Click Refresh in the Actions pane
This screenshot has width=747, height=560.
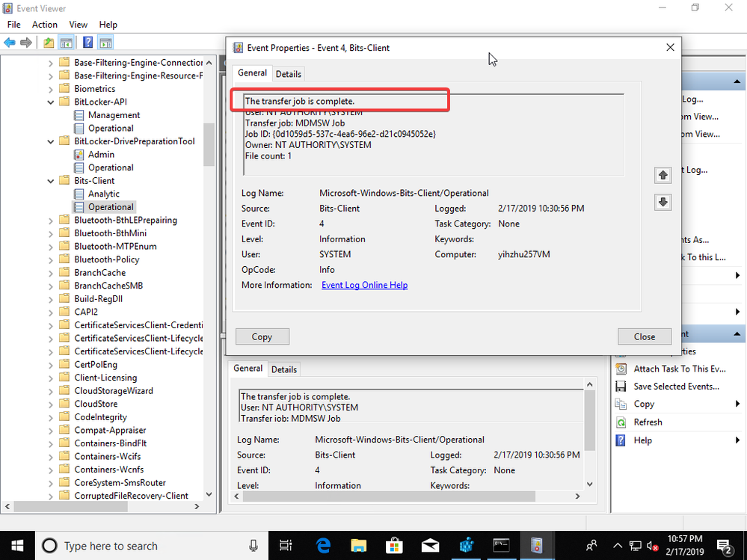click(x=648, y=422)
